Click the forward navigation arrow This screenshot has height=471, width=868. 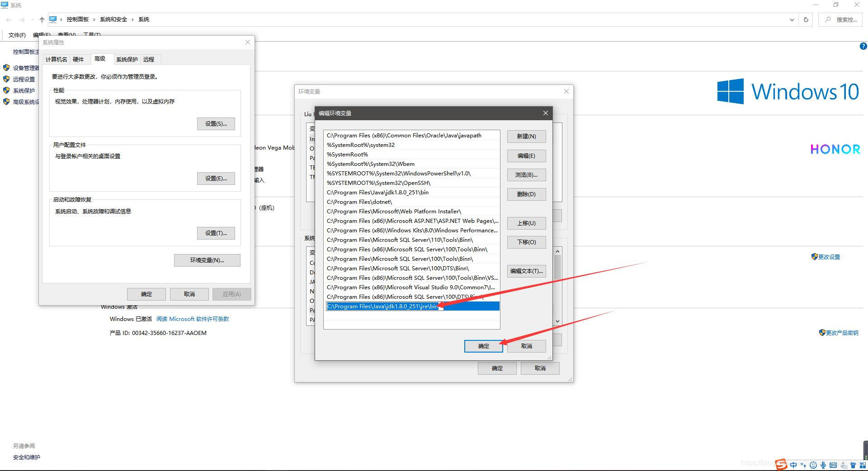[22, 19]
